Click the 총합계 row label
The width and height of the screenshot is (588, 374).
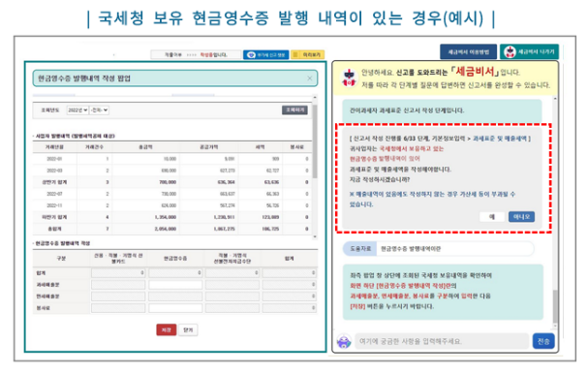(54, 229)
